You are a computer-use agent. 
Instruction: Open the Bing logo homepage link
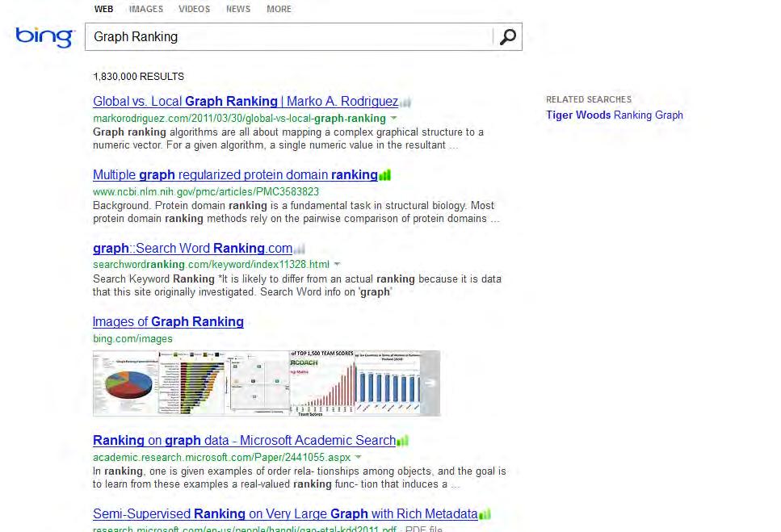pyautogui.click(x=45, y=37)
